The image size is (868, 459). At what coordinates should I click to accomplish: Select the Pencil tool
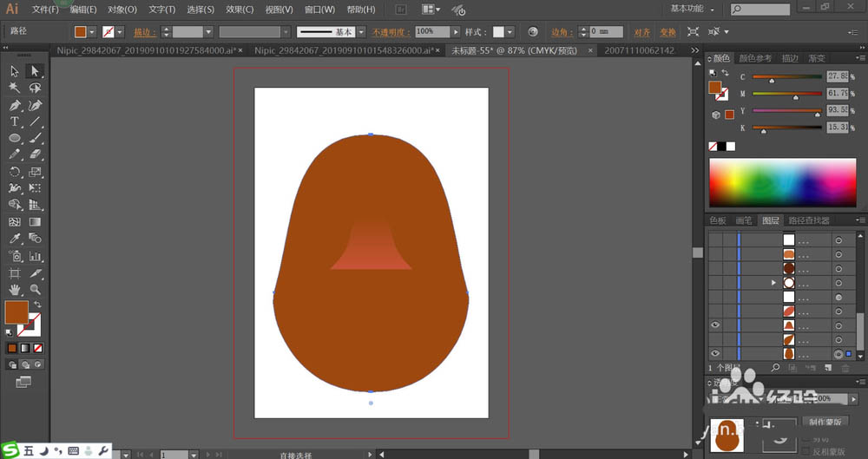coord(15,154)
